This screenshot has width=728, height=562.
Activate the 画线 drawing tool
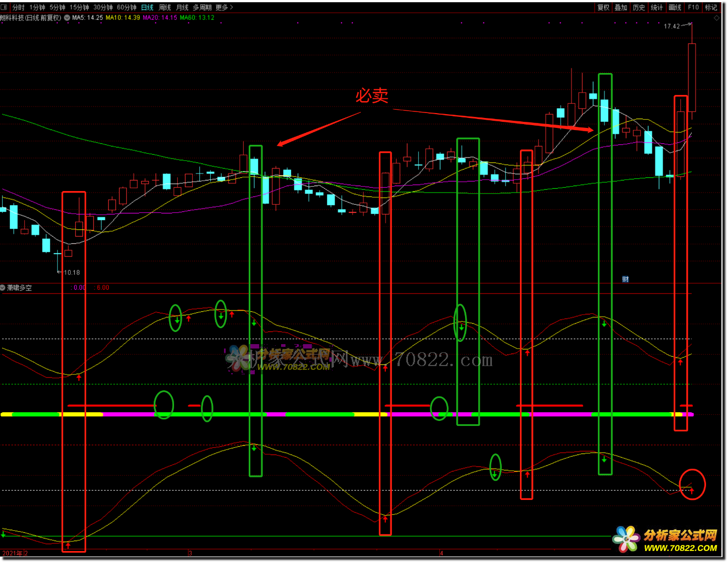(675, 8)
